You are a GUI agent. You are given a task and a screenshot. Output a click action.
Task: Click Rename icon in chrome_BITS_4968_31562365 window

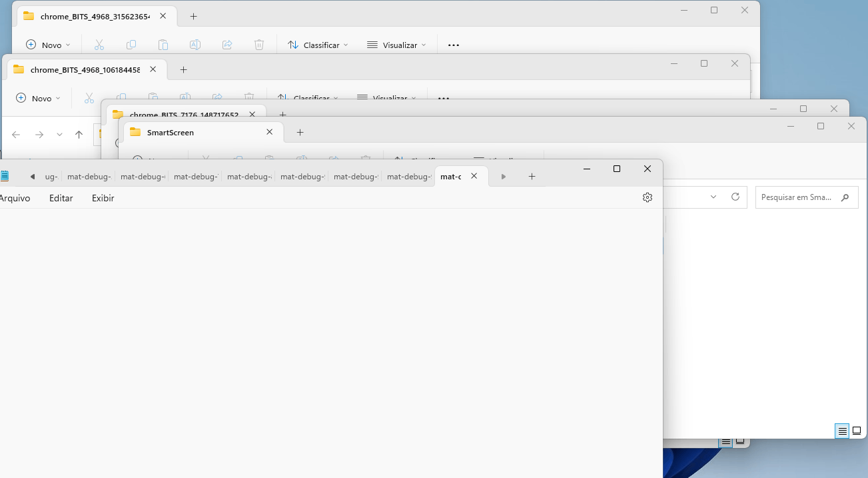[195, 45]
